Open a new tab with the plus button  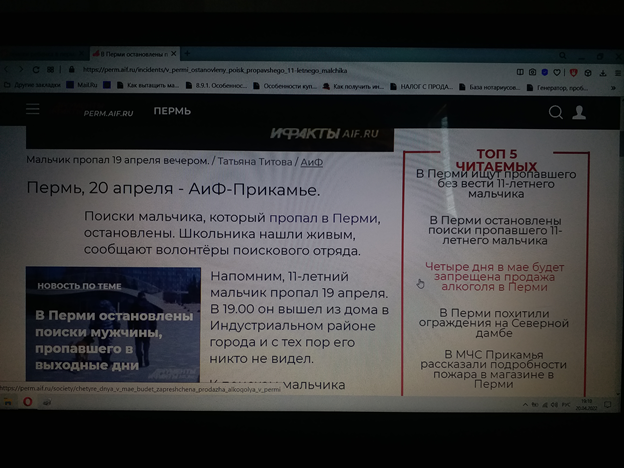click(187, 53)
